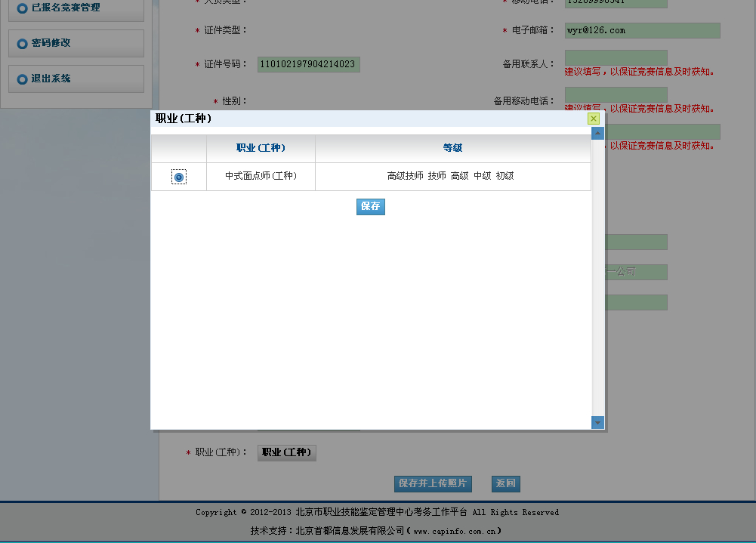The image size is (756, 543).
Task: Click the 高级技师 技师 高级 levels cell
Action: click(451, 176)
